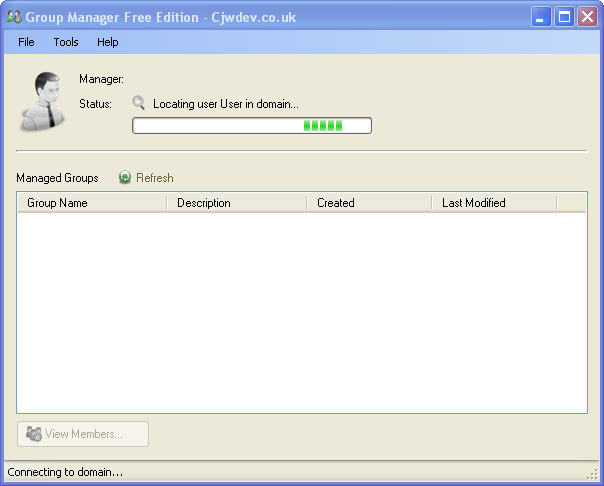Click the window resize grip in status bar

592,475
